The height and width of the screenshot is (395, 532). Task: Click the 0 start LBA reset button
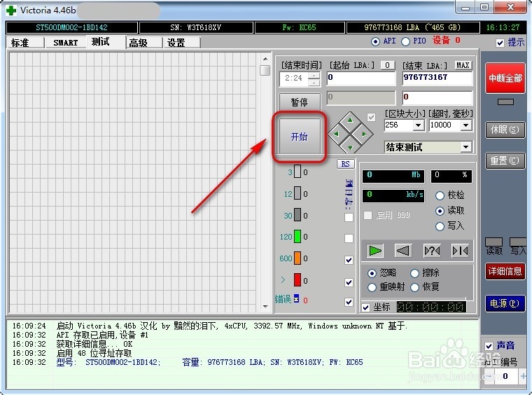[x=388, y=65]
